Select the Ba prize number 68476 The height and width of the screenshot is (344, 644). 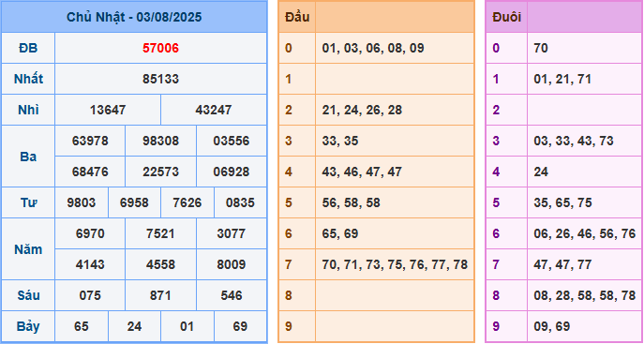tap(90, 172)
